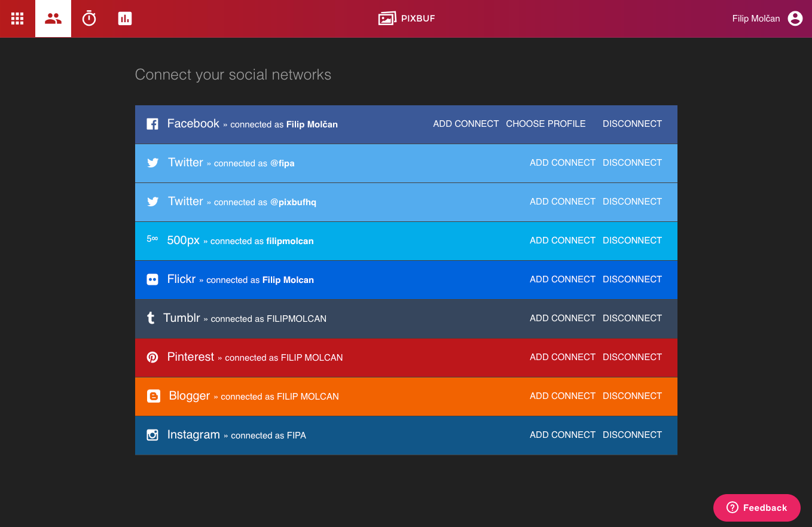Add Connect for Tumblr
The image size is (812, 527).
[x=563, y=318]
